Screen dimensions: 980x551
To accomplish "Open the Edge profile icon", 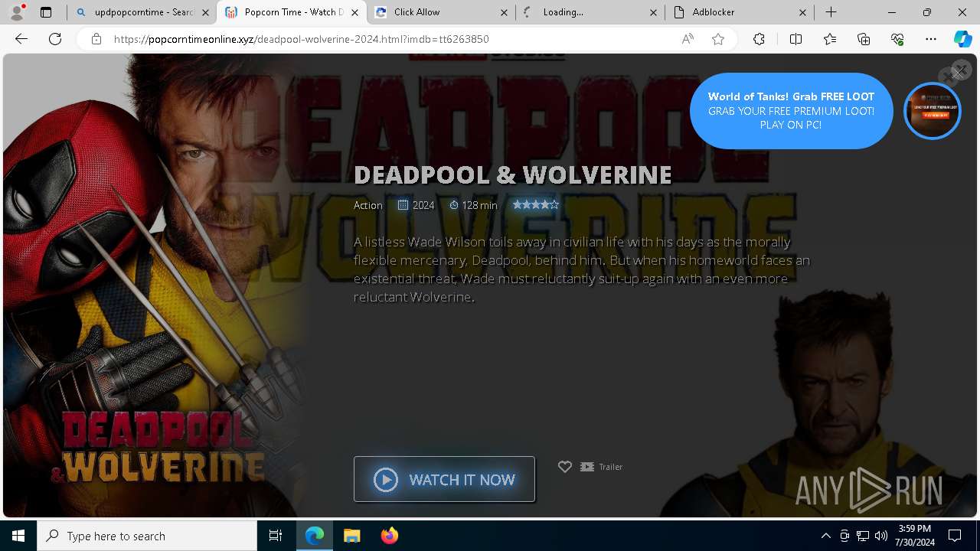I will point(17,12).
